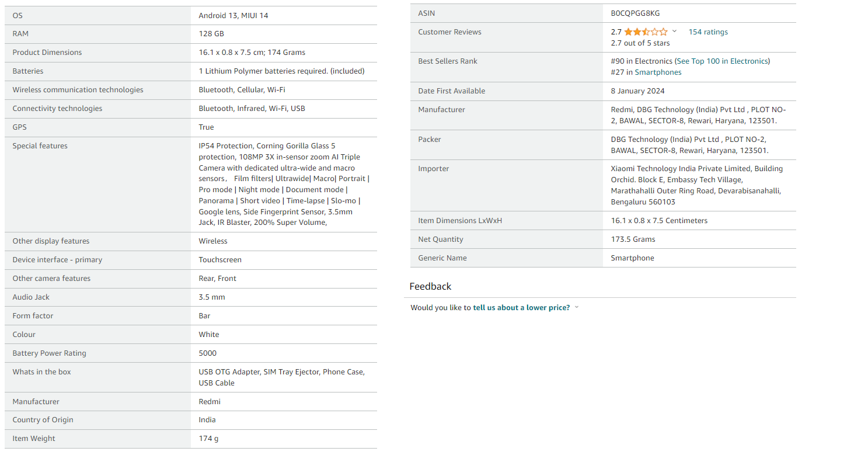
Task: Click the Redmi manufacturer value in left table
Action: click(x=210, y=402)
